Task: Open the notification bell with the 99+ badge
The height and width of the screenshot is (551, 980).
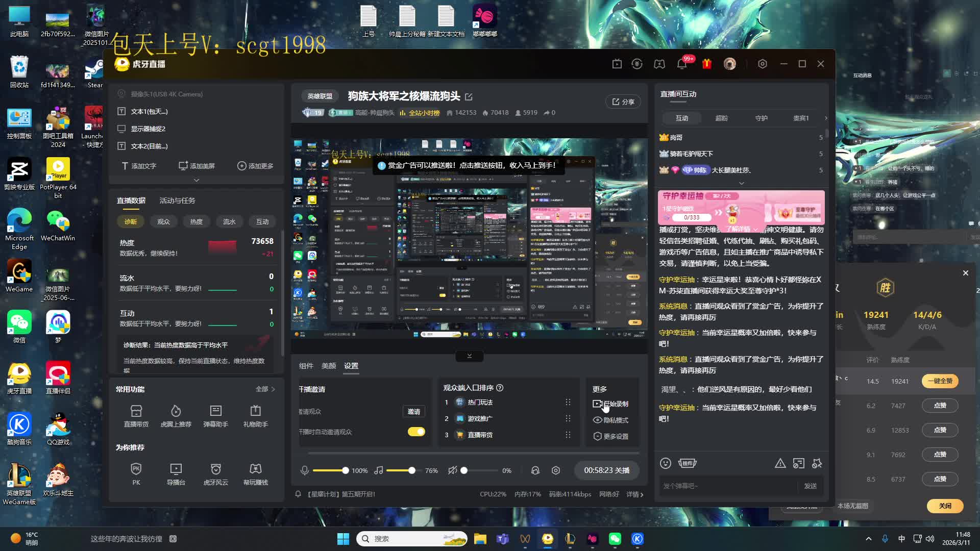Action: tap(682, 64)
